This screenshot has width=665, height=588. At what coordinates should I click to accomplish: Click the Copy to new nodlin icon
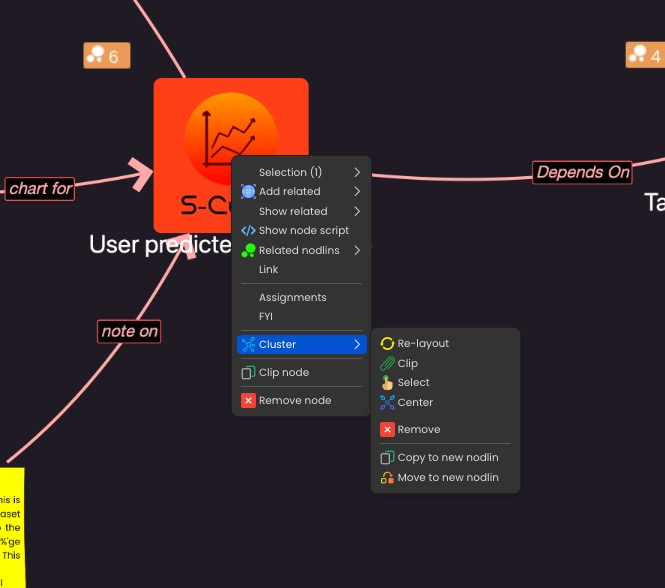coord(388,458)
